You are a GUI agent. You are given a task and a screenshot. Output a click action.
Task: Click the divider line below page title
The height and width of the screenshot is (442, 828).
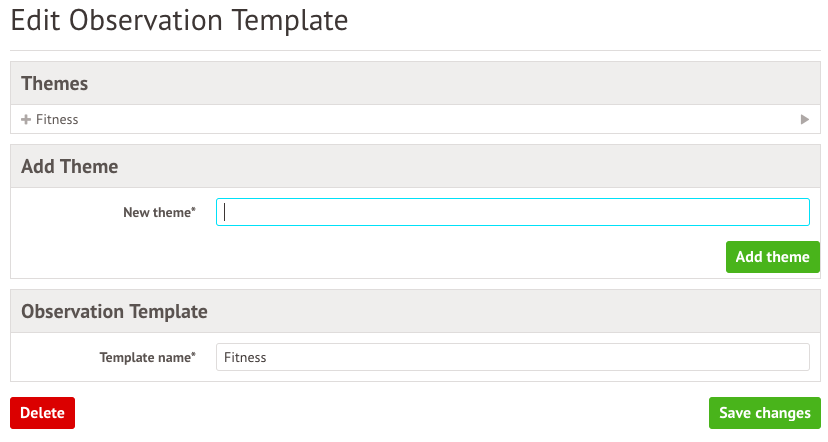tap(414, 50)
